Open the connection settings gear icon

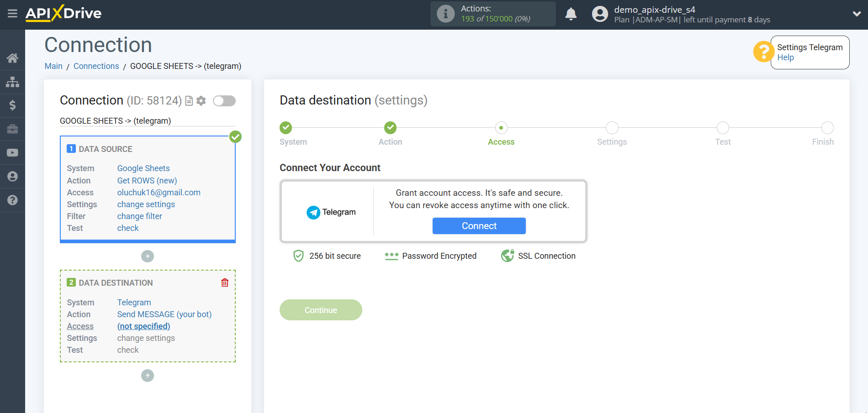tap(201, 101)
